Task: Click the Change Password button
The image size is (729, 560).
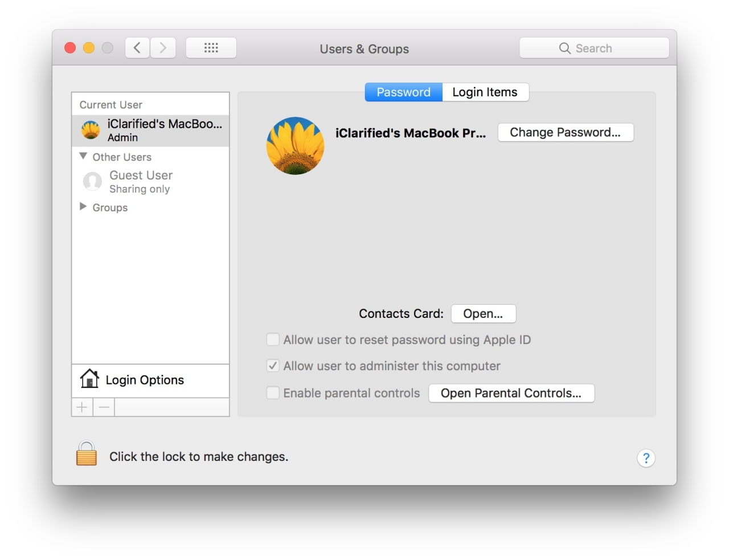Action: pos(565,132)
